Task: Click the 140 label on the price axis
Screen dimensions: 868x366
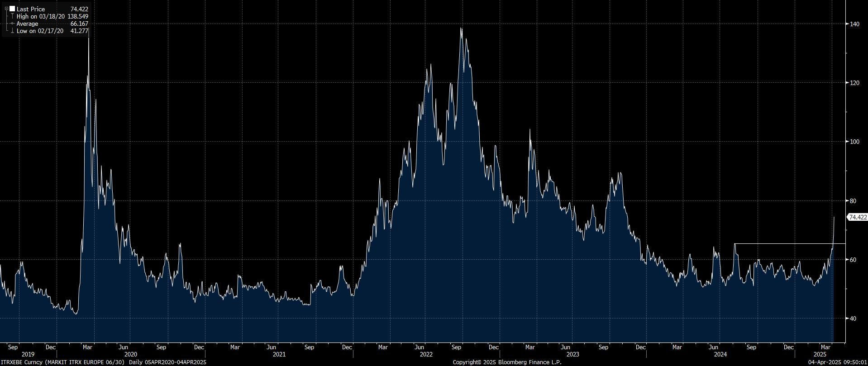Action: click(854, 24)
